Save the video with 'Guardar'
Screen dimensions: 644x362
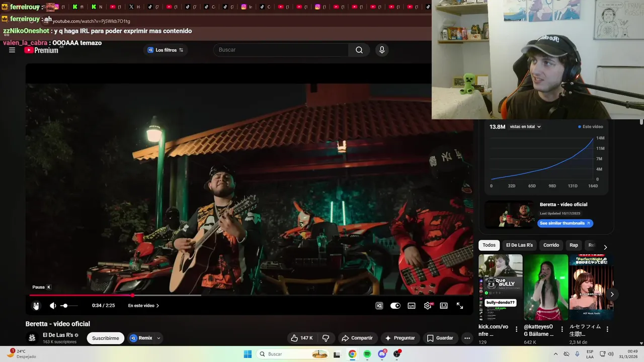point(440,338)
